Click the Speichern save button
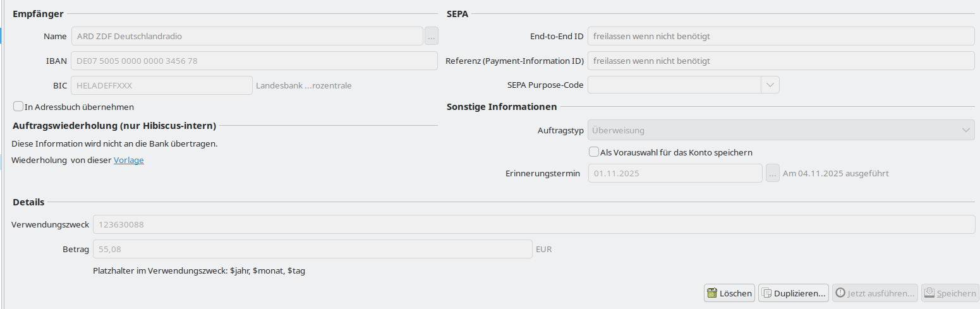Screen dimensions: 980x309 [x=950, y=293]
